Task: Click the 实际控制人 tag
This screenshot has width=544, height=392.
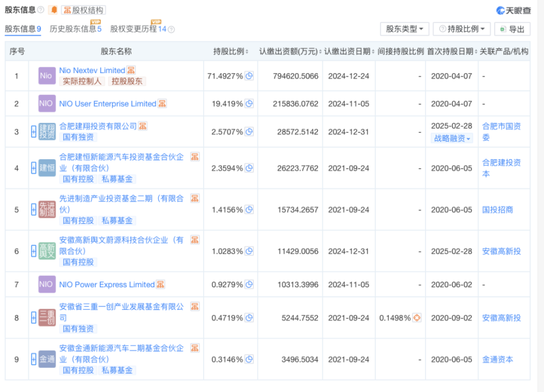Action: click(82, 81)
